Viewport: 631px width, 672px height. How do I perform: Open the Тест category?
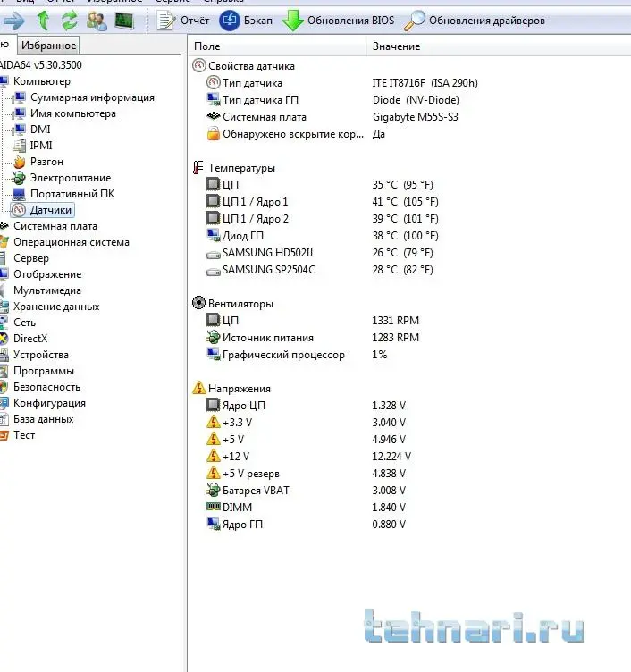coord(24,435)
